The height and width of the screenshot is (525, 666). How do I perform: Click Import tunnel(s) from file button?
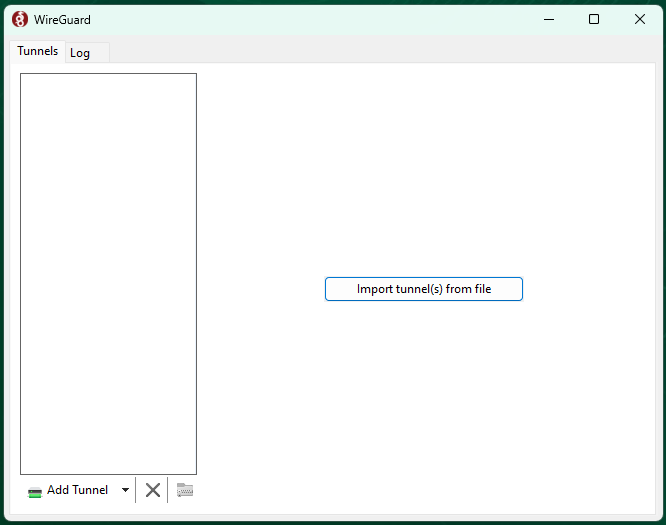tap(423, 289)
